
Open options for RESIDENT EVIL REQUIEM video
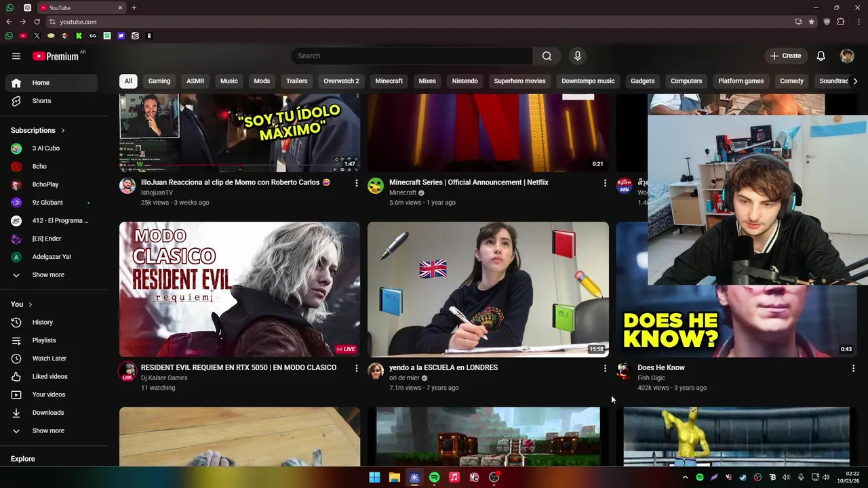[x=357, y=368]
